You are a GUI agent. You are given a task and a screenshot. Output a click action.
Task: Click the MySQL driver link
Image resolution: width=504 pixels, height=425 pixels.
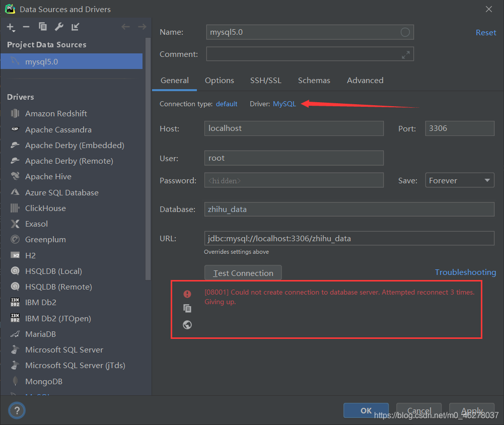coord(284,104)
